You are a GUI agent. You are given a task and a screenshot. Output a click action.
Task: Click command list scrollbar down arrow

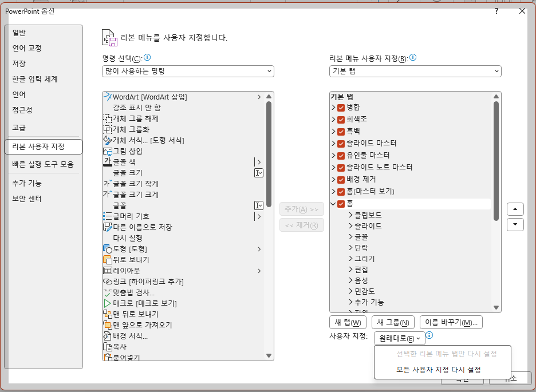(269, 356)
